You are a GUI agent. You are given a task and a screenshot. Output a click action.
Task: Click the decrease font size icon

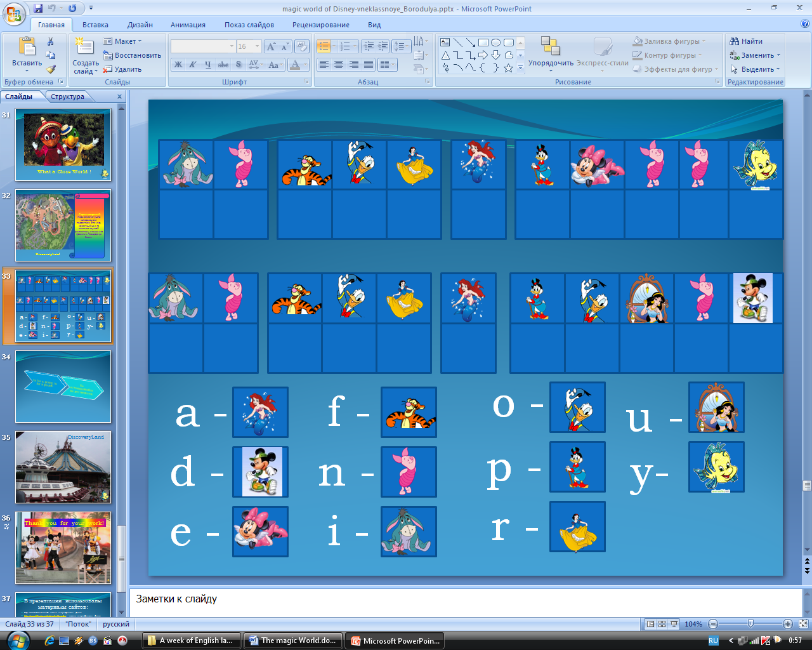pos(285,46)
